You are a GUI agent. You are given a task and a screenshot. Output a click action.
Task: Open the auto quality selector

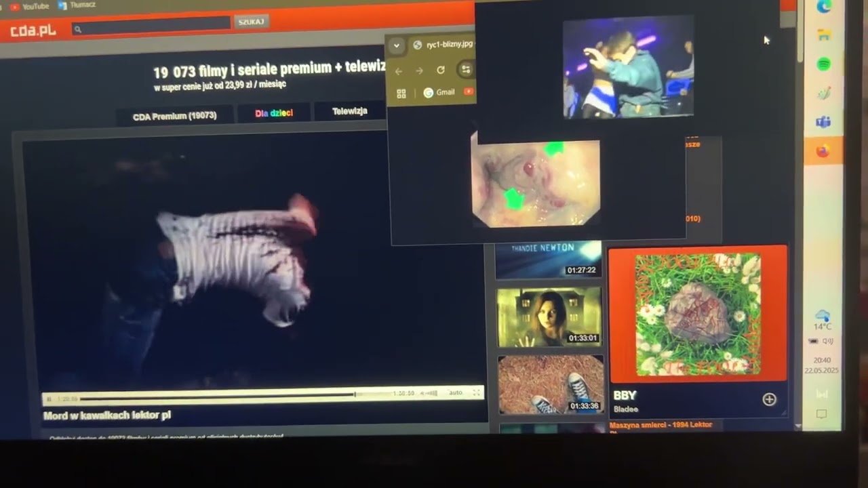456,392
